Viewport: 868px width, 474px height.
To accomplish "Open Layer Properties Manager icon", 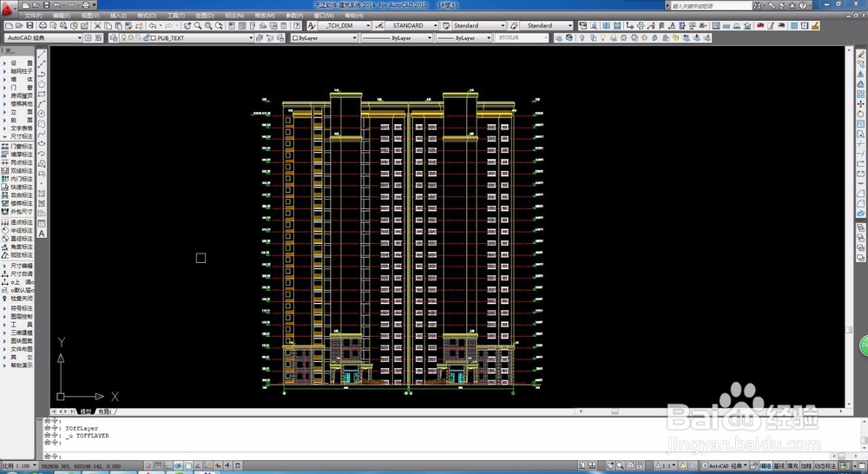I will [x=114, y=37].
